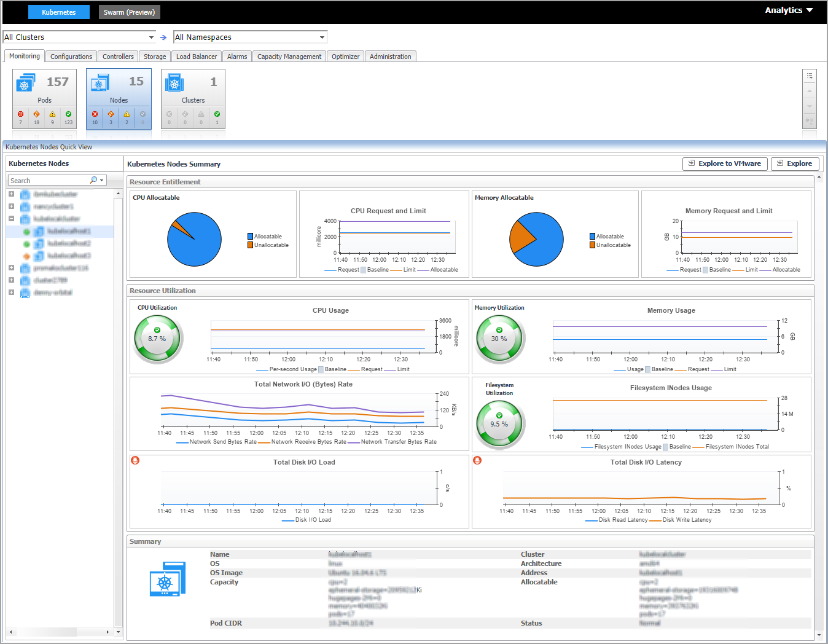Screen dimensions: 828x644
Task: Click the orange warning status node icon in tree
Action: click(x=26, y=256)
